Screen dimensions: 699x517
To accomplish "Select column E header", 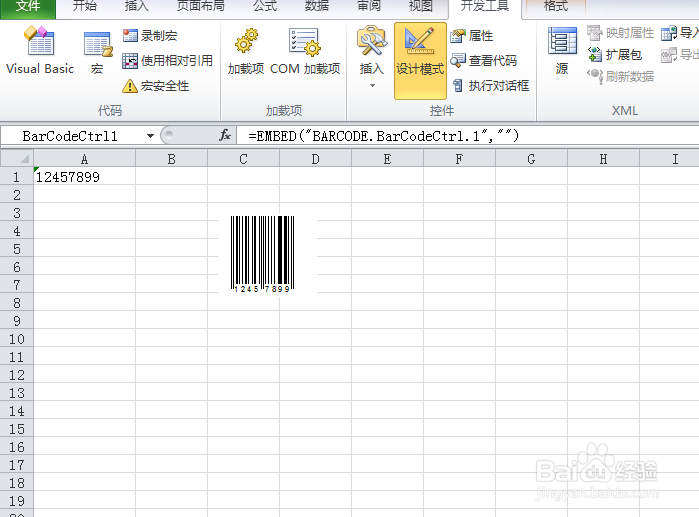I will tap(387, 159).
